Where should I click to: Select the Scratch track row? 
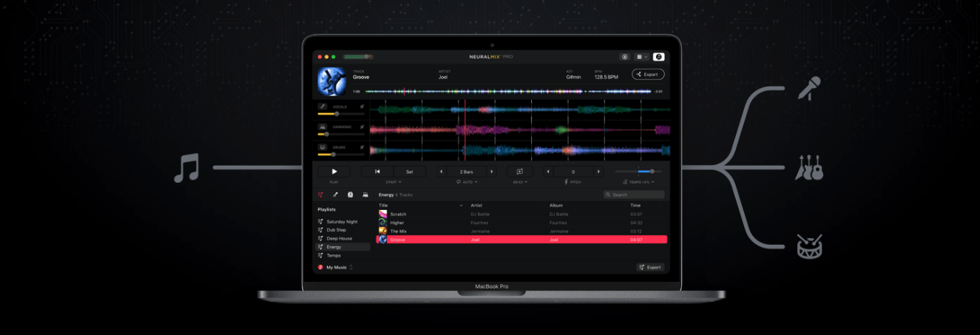pos(522,214)
